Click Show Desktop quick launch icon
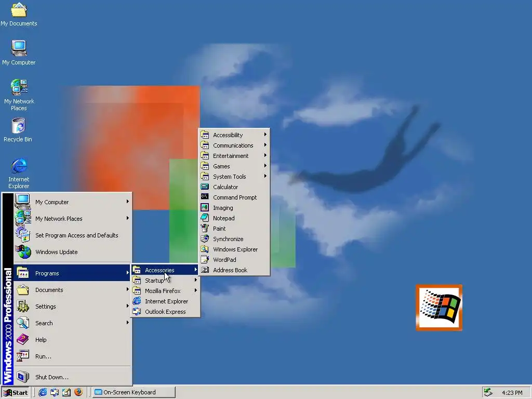 point(66,392)
